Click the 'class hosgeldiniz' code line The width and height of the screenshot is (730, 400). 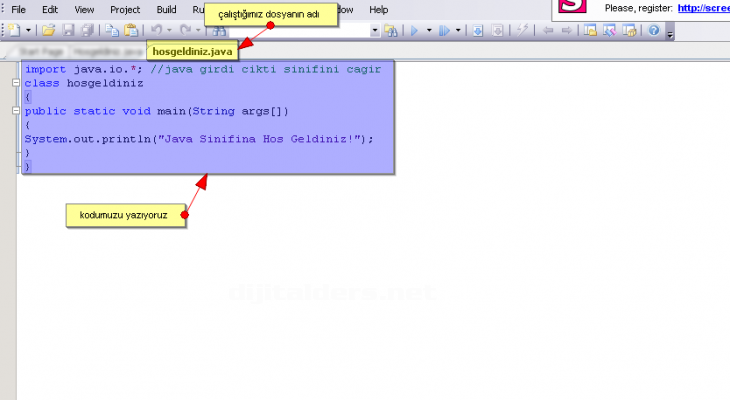click(x=84, y=83)
